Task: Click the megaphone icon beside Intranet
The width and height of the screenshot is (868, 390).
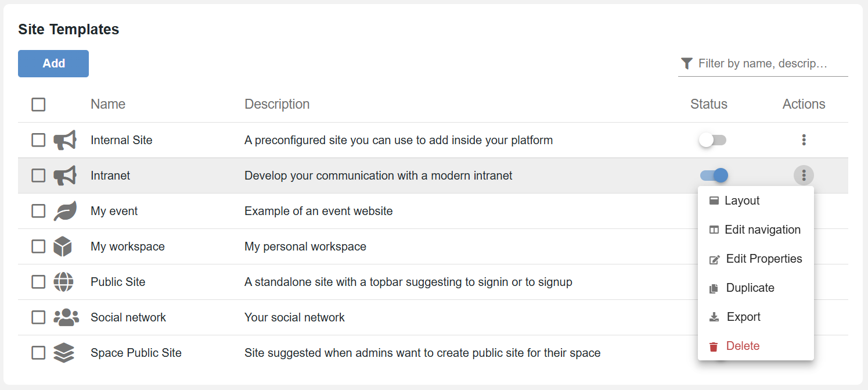Action: [64, 176]
